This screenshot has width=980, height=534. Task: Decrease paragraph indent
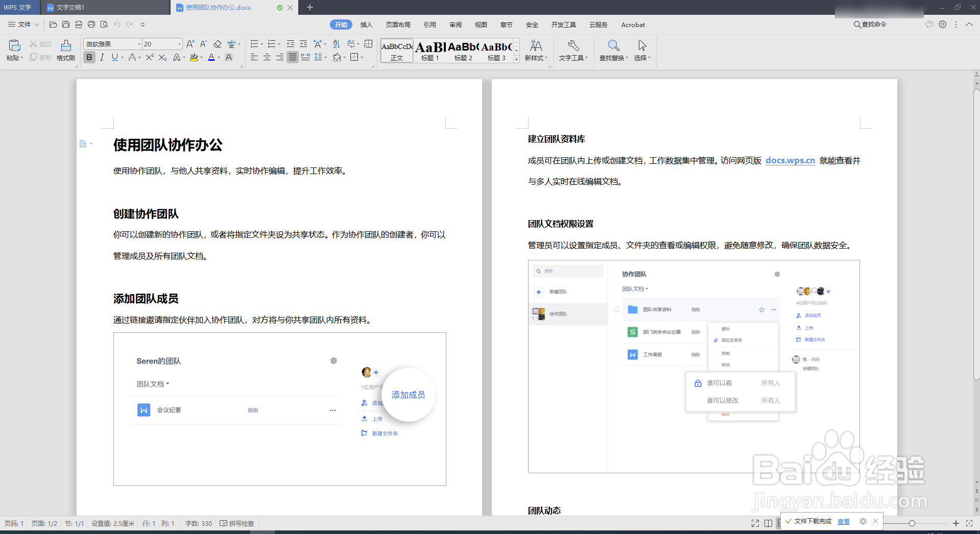coord(291,44)
